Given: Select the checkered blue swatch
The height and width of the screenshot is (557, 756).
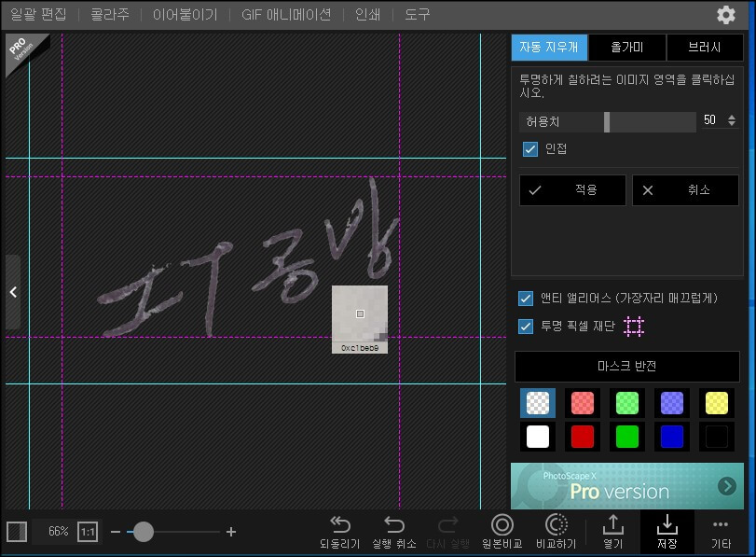Looking at the screenshot, I should tap(671, 403).
